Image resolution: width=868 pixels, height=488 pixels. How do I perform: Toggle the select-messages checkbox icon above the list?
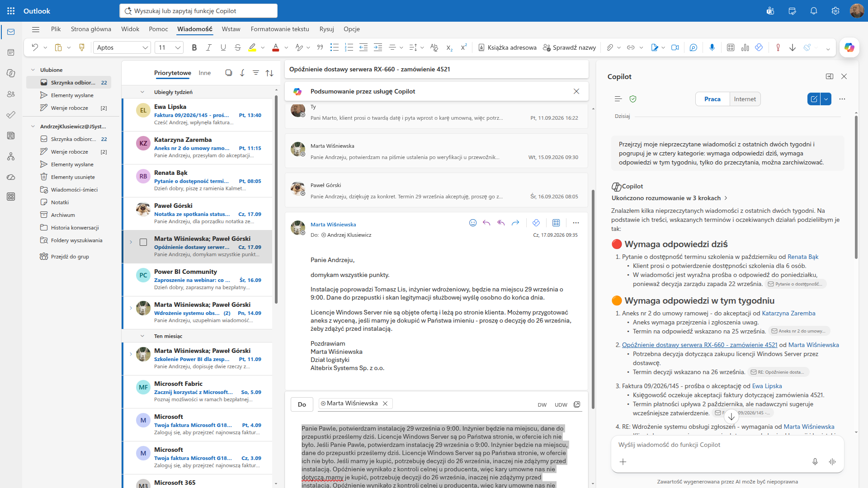229,73
